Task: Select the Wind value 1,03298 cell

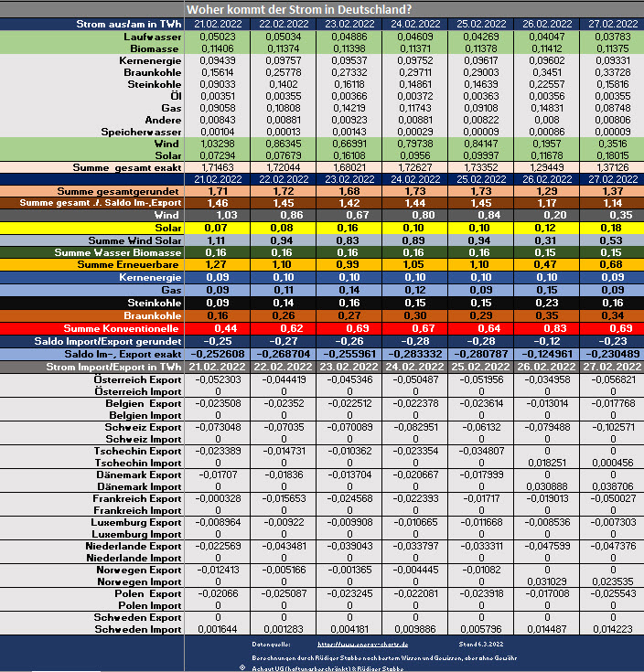Action: click(x=216, y=144)
